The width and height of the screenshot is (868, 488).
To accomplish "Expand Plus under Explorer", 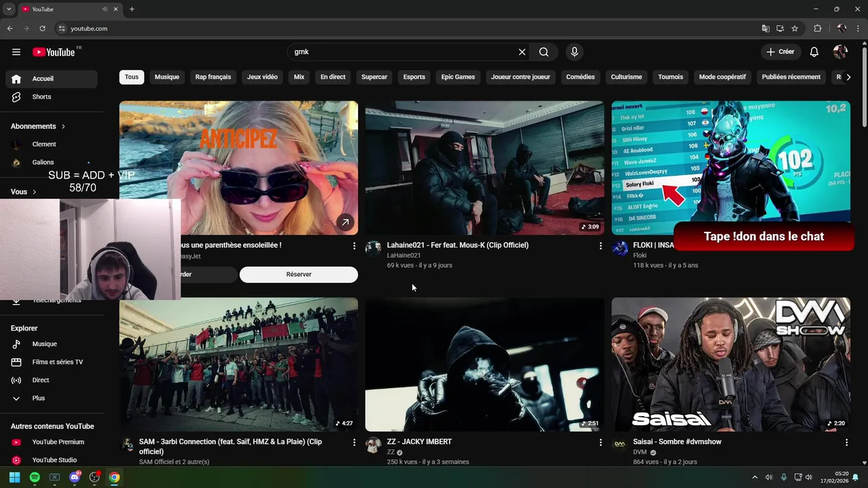I will pos(52,399).
